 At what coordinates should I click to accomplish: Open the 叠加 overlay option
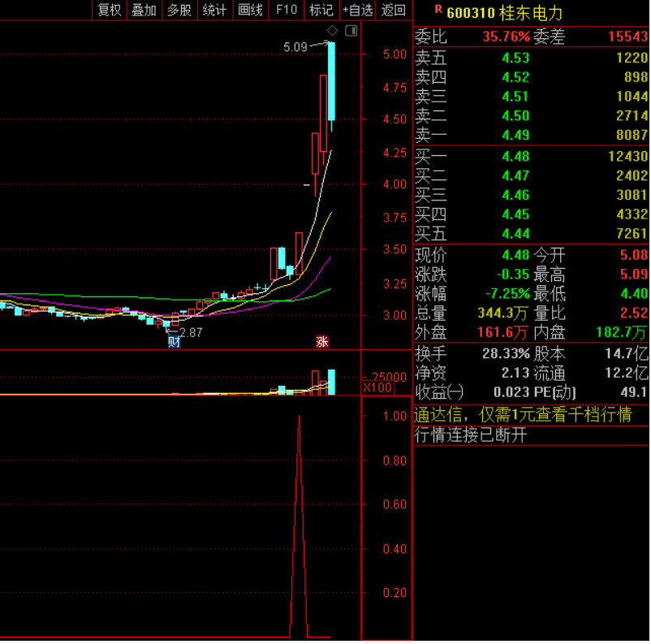144,10
